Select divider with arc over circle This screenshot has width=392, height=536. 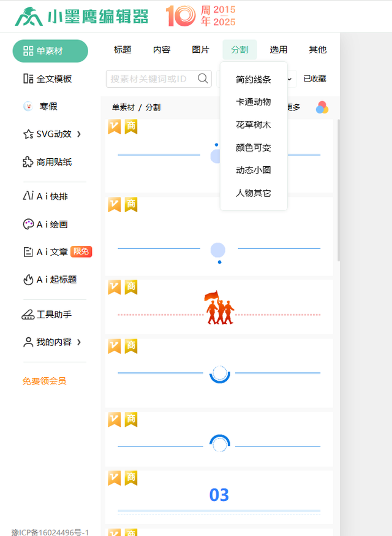[219, 439]
